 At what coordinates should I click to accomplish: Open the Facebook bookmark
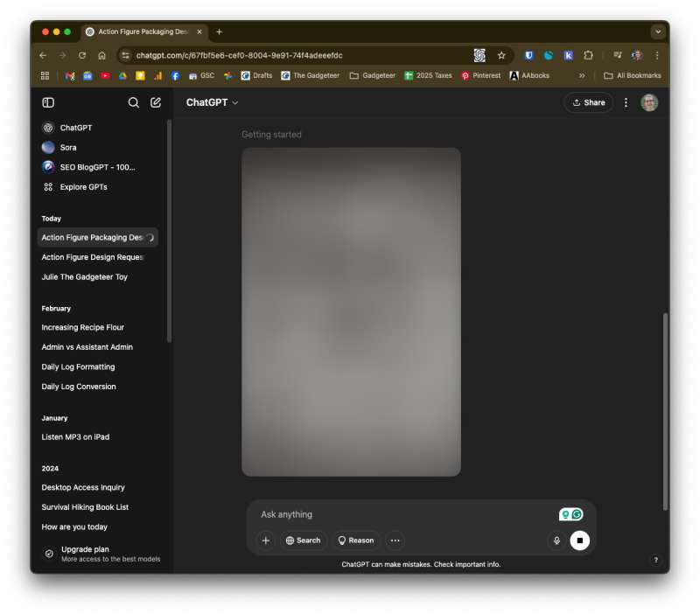point(176,76)
